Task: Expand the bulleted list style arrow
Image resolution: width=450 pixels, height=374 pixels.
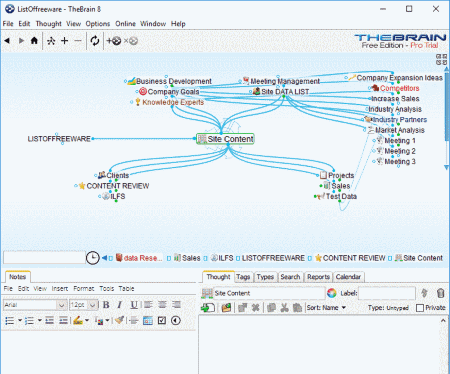Action: 20,321
